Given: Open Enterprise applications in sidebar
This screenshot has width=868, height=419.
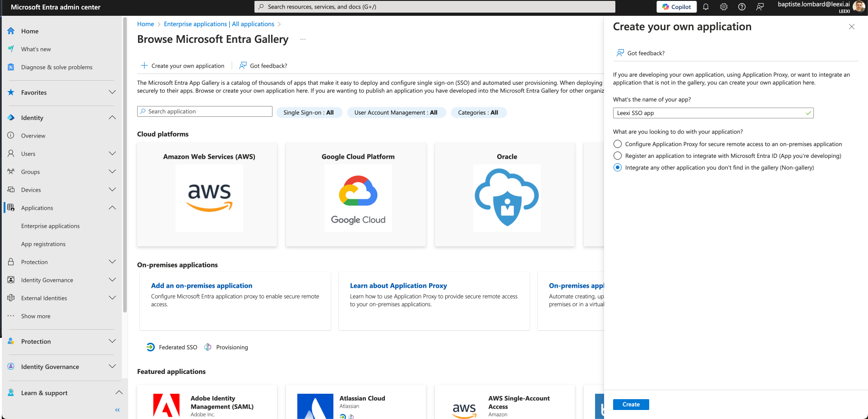Looking at the screenshot, I should (51, 226).
